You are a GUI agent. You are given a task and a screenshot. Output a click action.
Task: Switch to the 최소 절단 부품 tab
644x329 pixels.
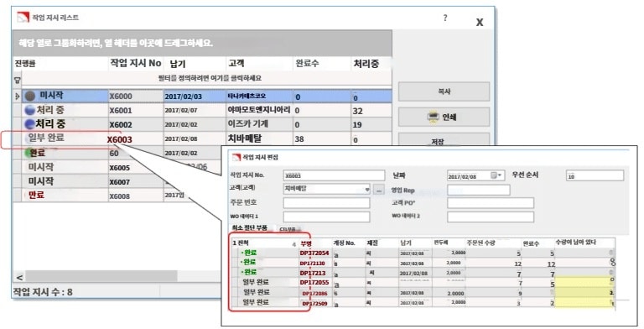[250, 227]
